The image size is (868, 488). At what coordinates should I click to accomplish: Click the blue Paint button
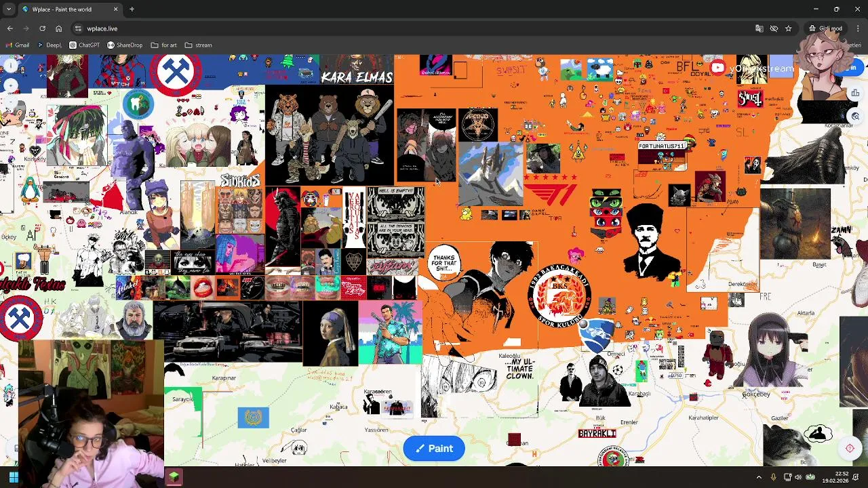[x=434, y=448]
